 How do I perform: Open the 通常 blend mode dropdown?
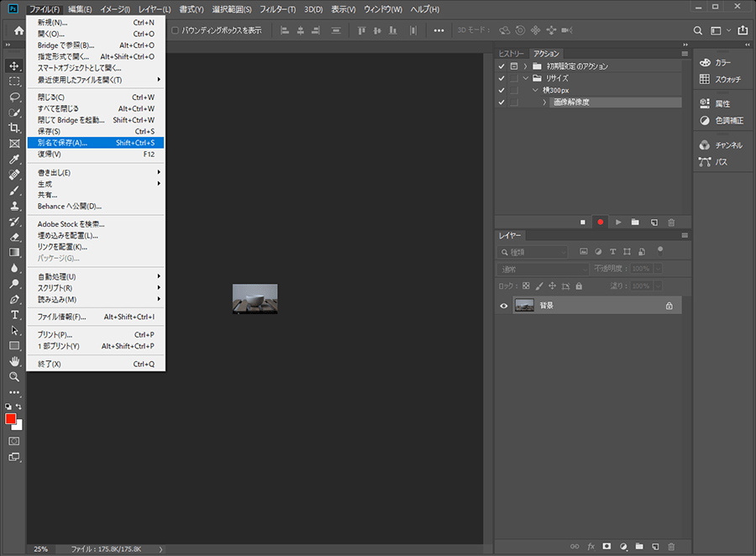click(543, 269)
